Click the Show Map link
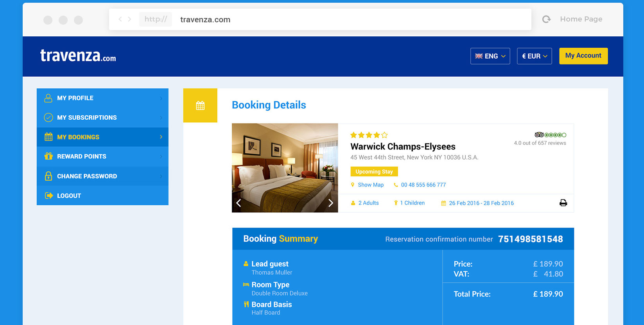This screenshot has width=644, height=325. [x=371, y=185]
